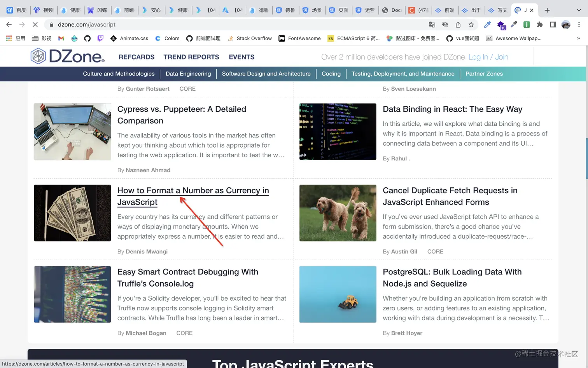This screenshot has width=588, height=368.
Task: Open the green 'i' extension
Action: [527, 25]
